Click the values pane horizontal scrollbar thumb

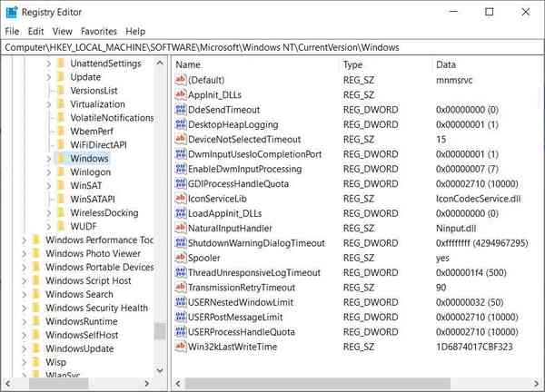coord(318,383)
